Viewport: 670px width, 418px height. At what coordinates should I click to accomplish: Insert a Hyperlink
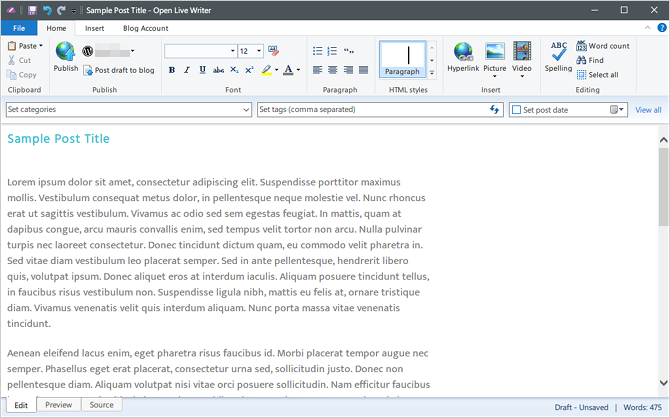point(463,57)
